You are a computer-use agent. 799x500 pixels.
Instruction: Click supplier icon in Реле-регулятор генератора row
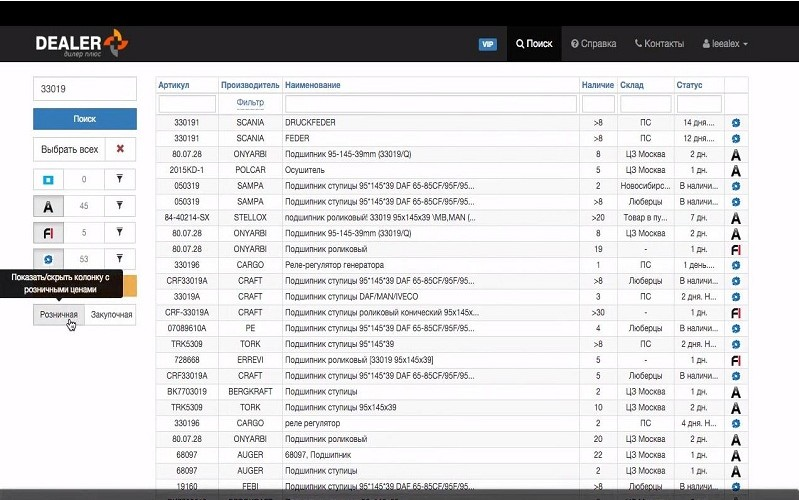click(x=736, y=265)
